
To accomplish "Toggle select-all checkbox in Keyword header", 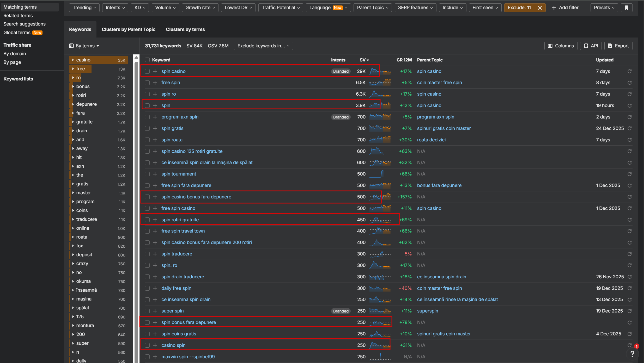I will (x=147, y=60).
